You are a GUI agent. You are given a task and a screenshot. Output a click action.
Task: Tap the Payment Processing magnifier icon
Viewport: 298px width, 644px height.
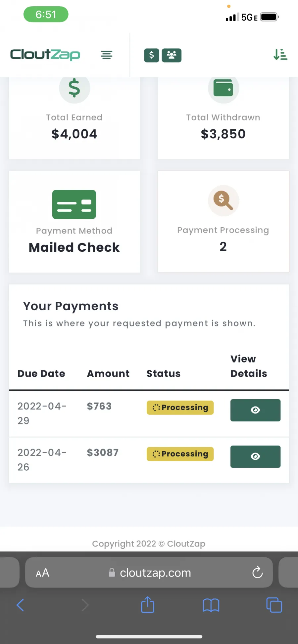pos(224,200)
